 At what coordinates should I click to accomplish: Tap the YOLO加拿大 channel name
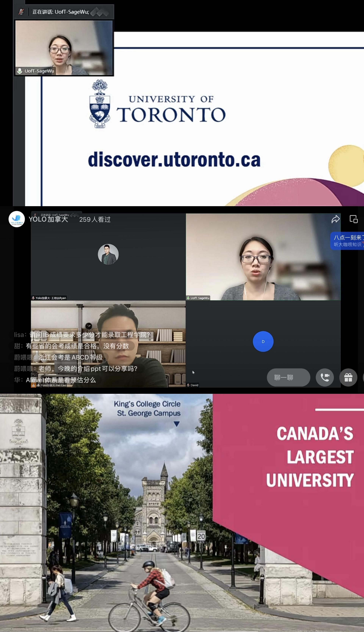coord(48,219)
